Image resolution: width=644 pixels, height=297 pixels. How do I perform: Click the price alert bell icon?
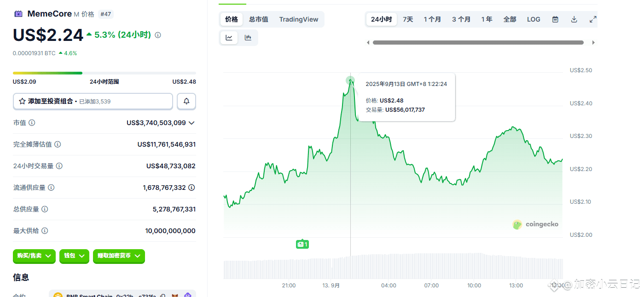pyautogui.click(x=186, y=101)
